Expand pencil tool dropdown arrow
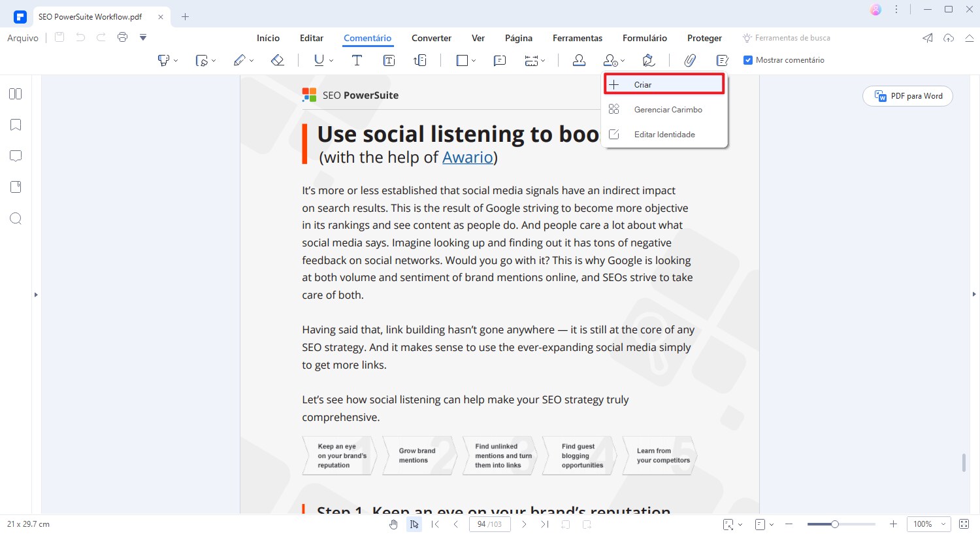Image resolution: width=980 pixels, height=534 pixels. click(252, 61)
